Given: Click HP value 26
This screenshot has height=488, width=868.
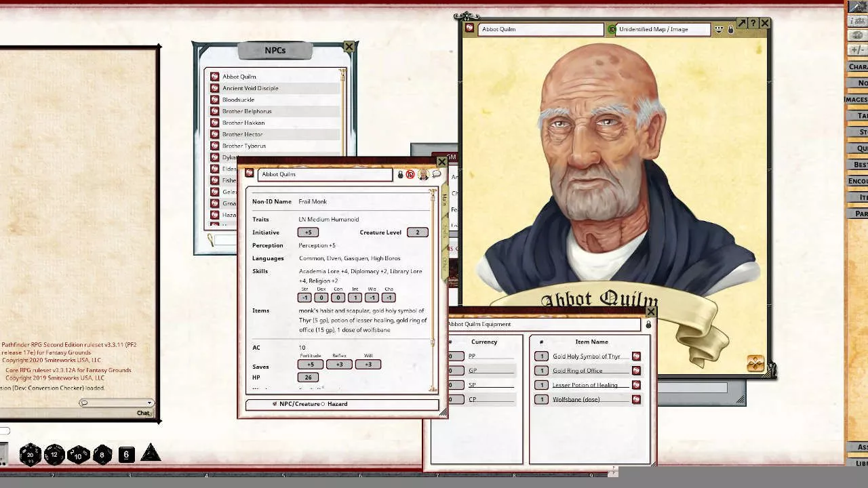Looking at the screenshot, I should (x=309, y=378).
